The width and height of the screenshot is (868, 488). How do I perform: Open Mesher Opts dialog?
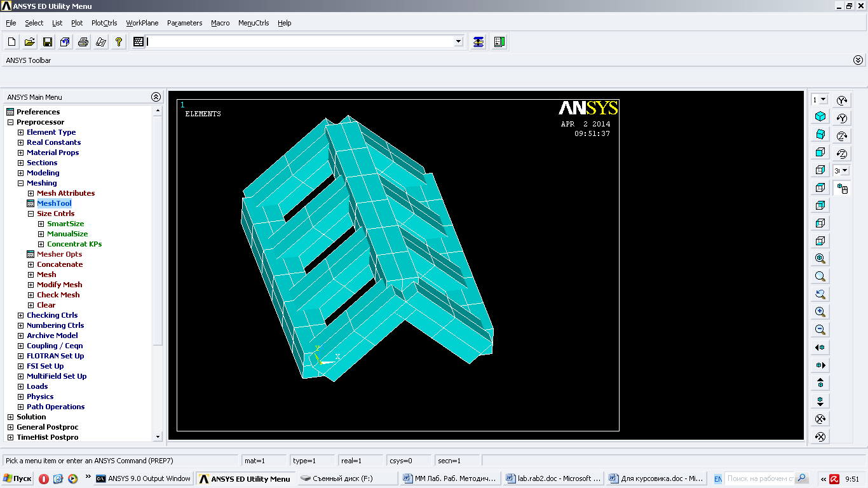pos(59,254)
